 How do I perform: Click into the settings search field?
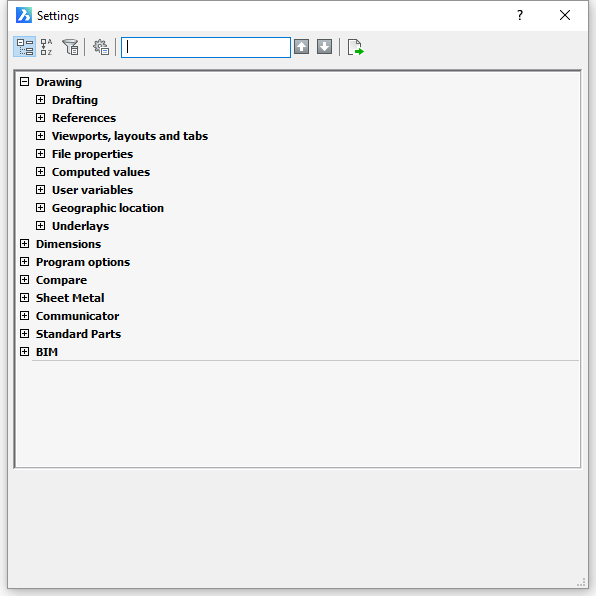pos(206,47)
